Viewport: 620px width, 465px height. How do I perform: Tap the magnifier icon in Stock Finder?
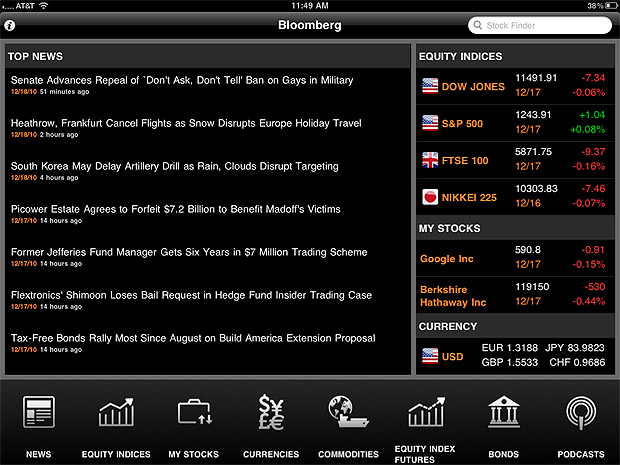tap(478, 25)
